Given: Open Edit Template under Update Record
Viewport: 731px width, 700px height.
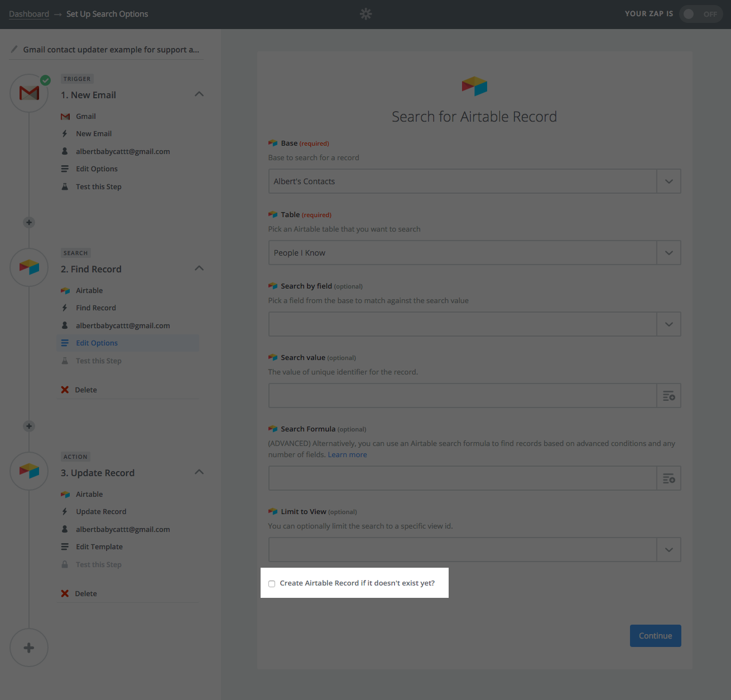Looking at the screenshot, I should tap(99, 547).
